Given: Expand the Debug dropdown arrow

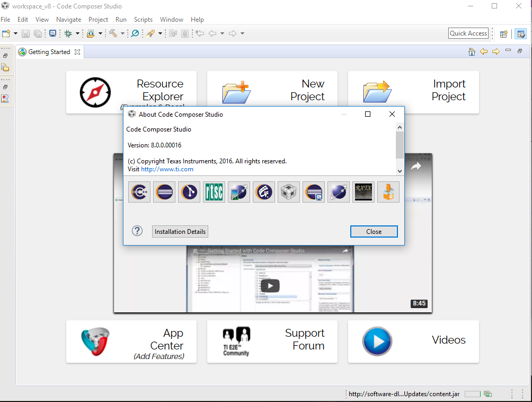Looking at the screenshot, I should coord(77,33).
